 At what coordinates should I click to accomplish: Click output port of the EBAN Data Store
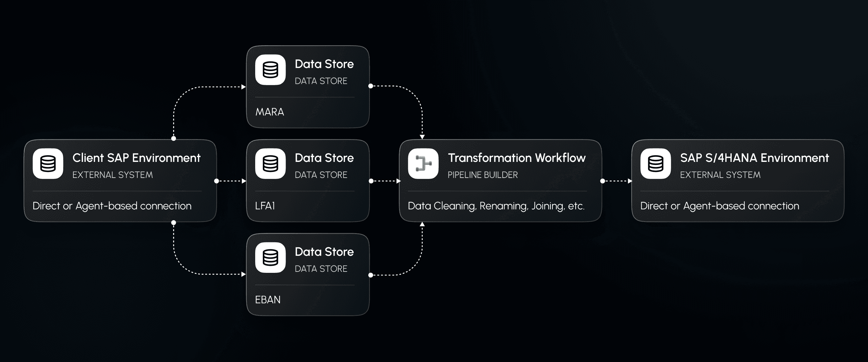371,275
